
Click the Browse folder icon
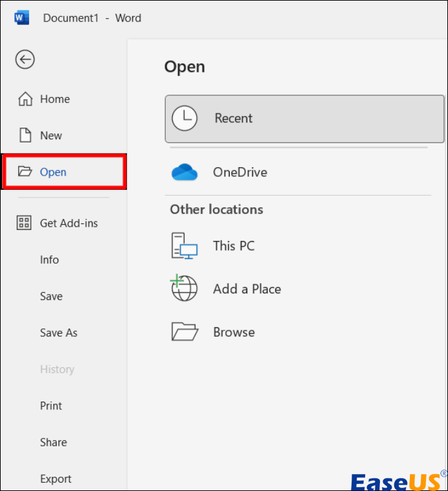click(185, 332)
